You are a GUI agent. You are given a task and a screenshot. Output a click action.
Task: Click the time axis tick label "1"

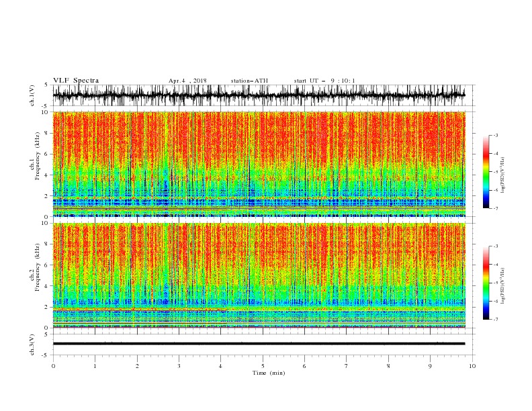pyautogui.click(x=95, y=366)
